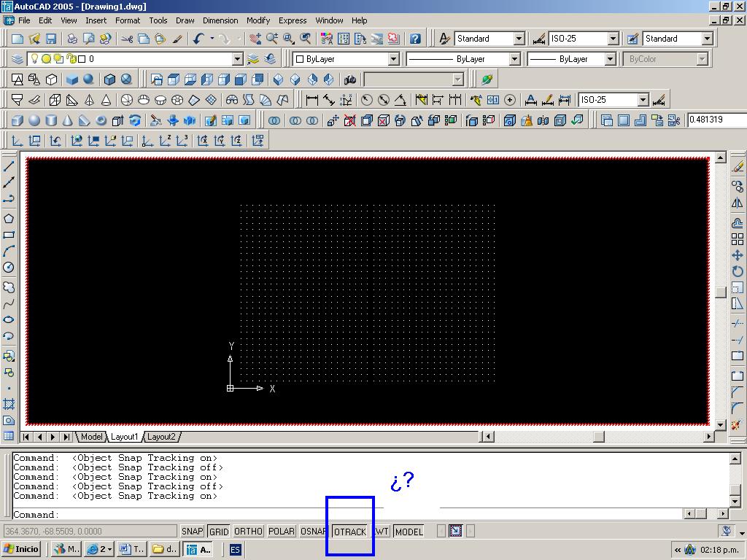Select the solid Sphere tool

(34, 120)
